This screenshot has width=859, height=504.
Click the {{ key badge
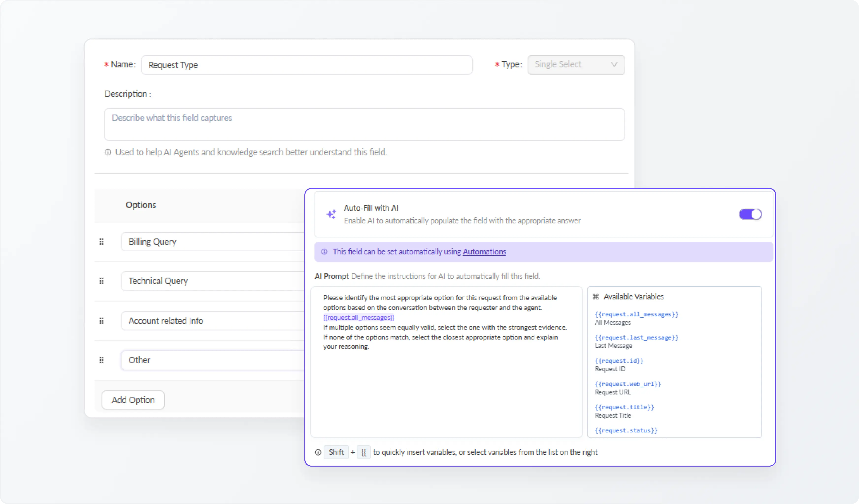click(364, 452)
